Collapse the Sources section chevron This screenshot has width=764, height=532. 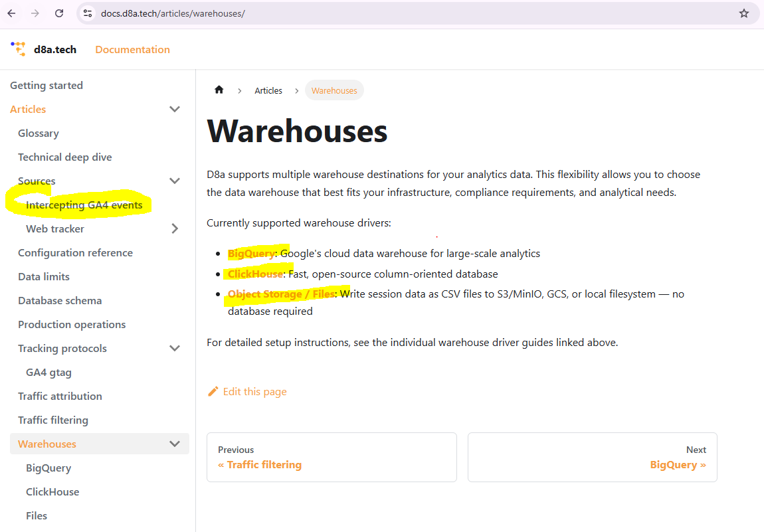[175, 181]
